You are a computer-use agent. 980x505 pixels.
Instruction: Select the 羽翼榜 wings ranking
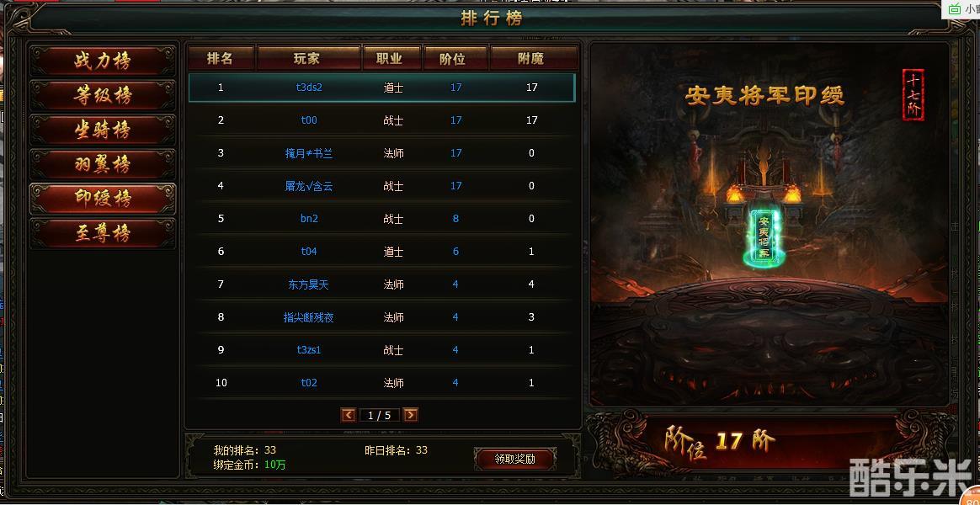click(x=103, y=164)
